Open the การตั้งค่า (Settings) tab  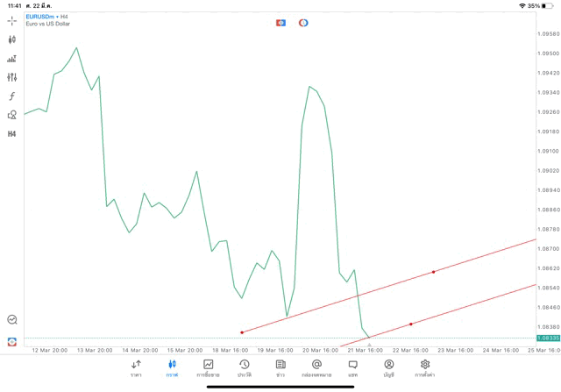pos(425,368)
